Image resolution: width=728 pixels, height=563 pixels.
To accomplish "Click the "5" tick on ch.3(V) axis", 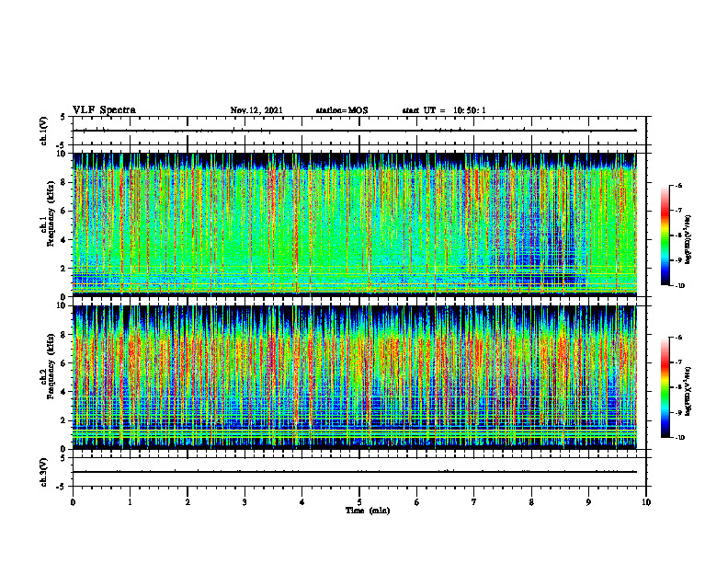I will click(x=63, y=458).
